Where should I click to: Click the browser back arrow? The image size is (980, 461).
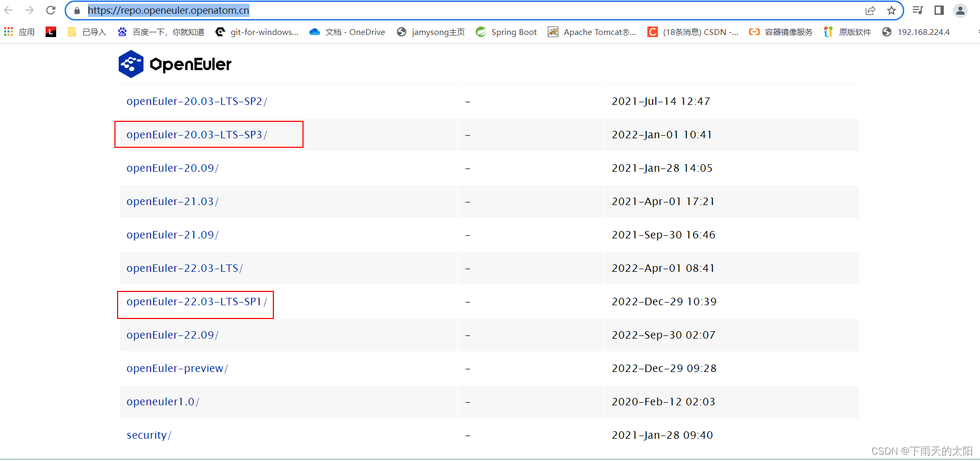[x=8, y=10]
